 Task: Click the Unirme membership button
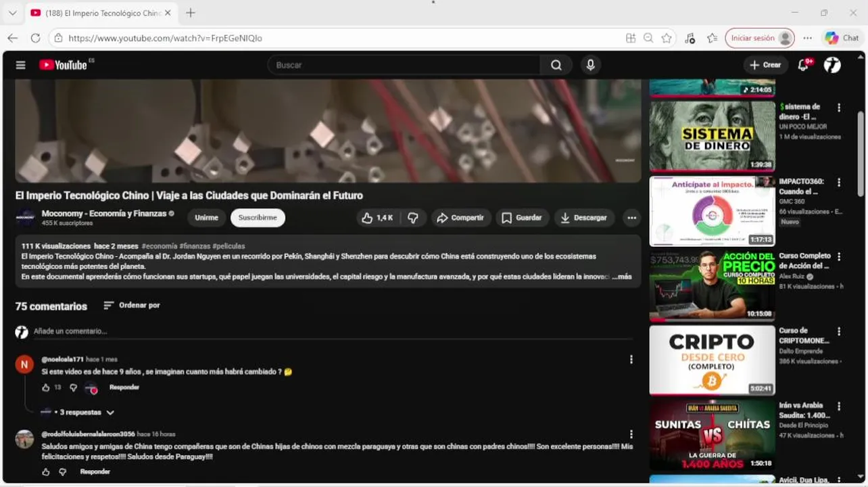coord(206,218)
